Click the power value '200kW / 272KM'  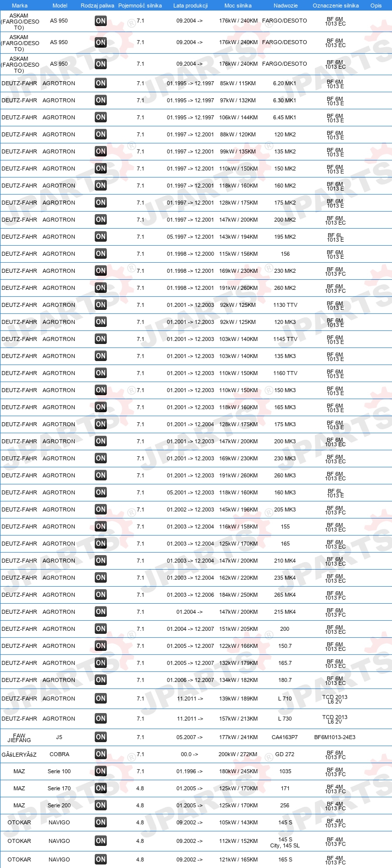point(238,754)
